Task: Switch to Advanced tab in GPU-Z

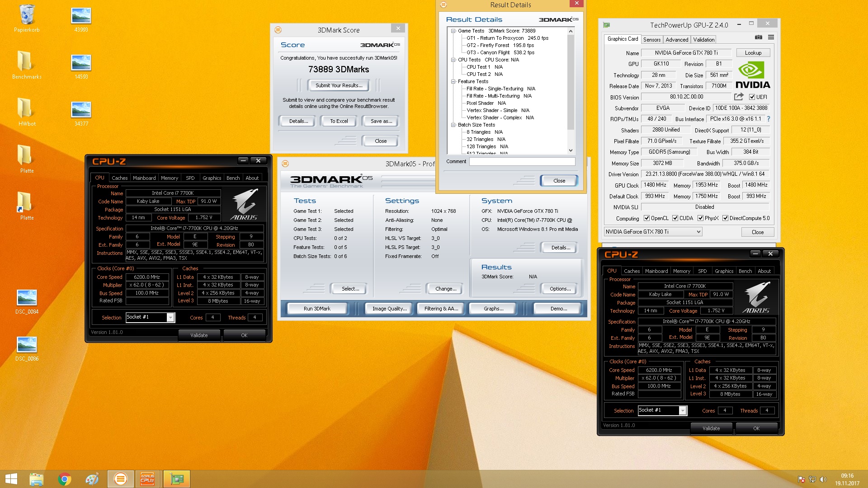Action: point(677,40)
